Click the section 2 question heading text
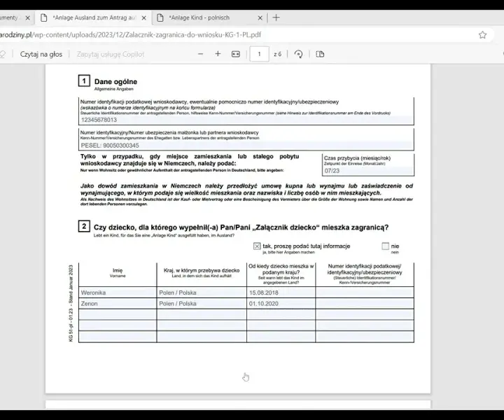The height and width of the screenshot is (420, 504). coord(241,227)
